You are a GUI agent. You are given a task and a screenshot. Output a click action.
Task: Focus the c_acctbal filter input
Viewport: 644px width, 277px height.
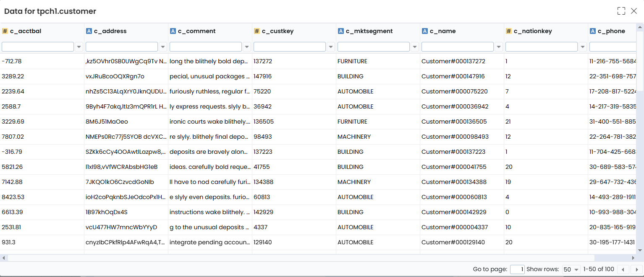click(x=38, y=47)
